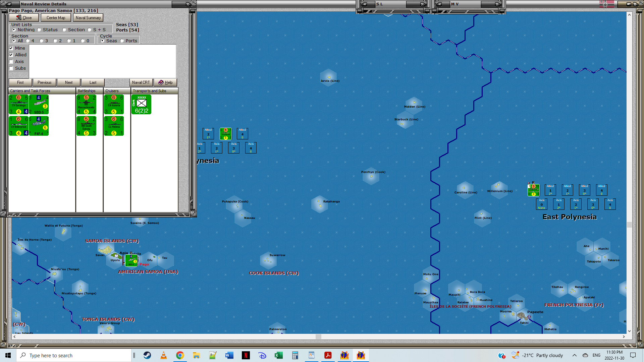Select the CV Enterprise carrier counter
This screenshot has height=362, width=644.
pyautogui.click(x=18, y=126)
